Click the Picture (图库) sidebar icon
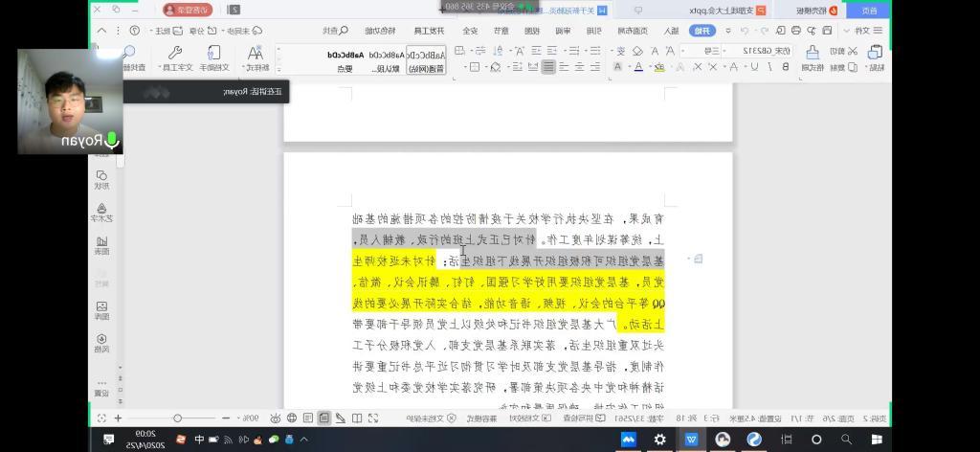Screen dimensions: 980x452 click(x=101, y=306)
